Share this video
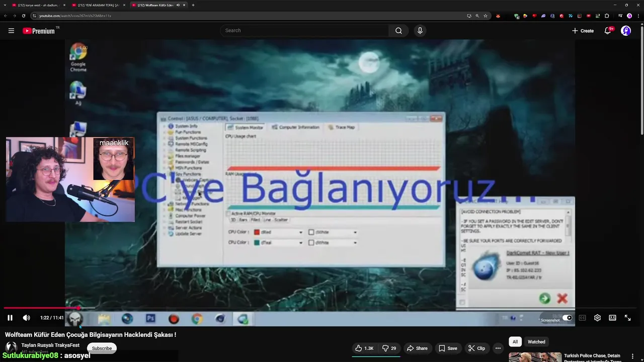This screenshot has width=644, height=362. tap(417, 348)
